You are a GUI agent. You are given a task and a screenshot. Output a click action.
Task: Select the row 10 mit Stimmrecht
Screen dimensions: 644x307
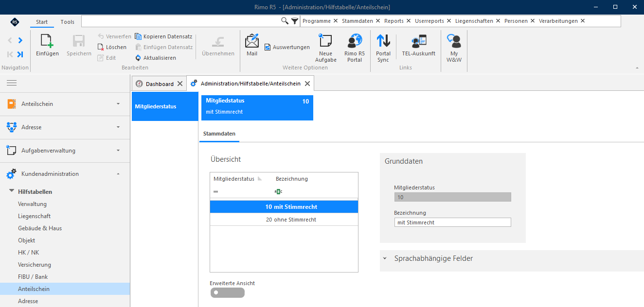pyautogui.click(x=284, y=207)
